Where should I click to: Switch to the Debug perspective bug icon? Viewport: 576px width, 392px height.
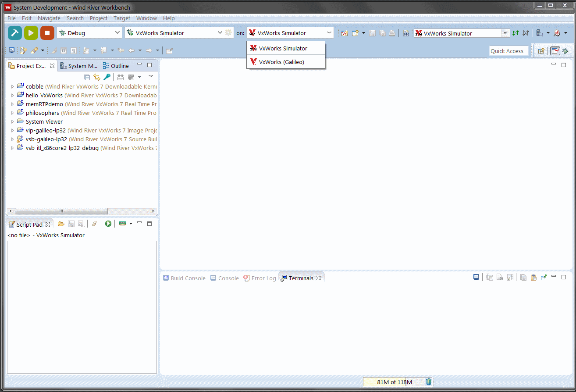coord(565,51)
